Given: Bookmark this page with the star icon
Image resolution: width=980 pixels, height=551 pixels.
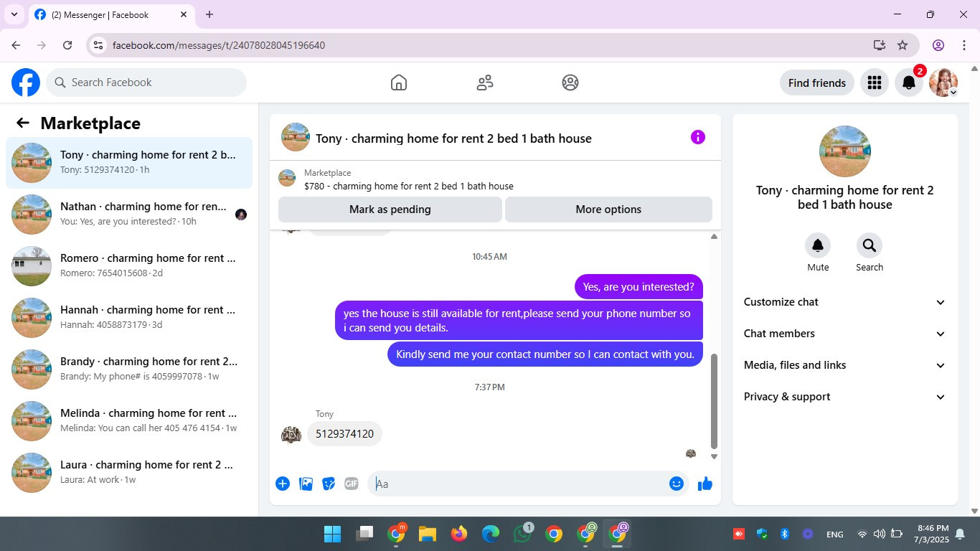Looking at the screenshot, I should tap(903, 45).
